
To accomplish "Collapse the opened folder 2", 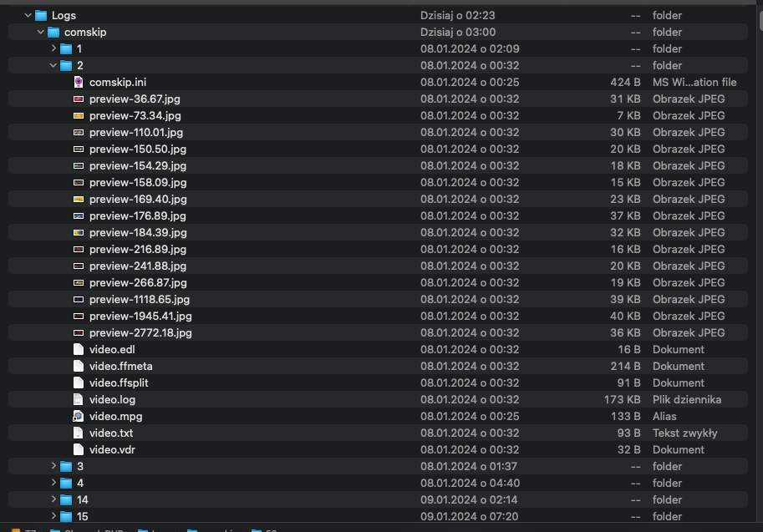I will point(53,65).
